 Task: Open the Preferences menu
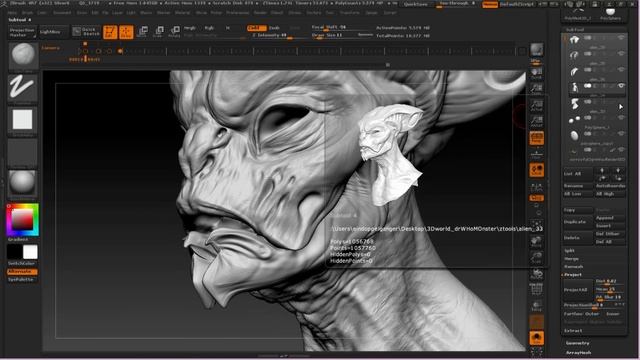(x=238, y=13)
